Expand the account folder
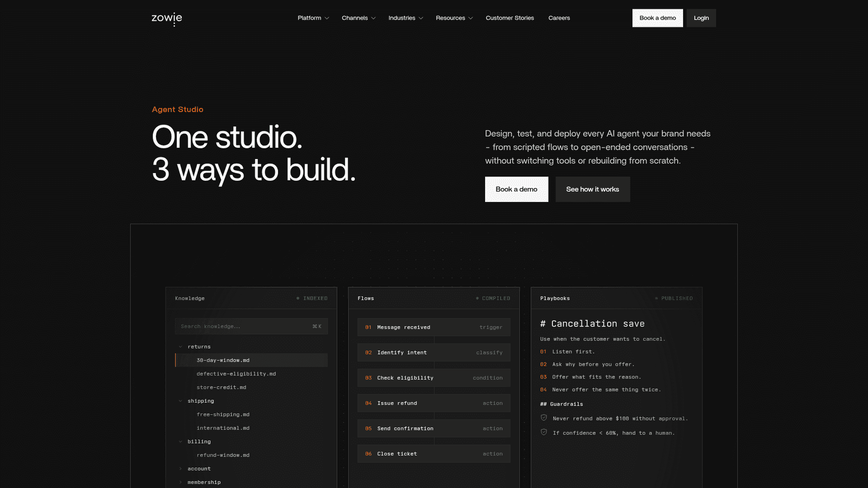 click(x=180, y=468)
